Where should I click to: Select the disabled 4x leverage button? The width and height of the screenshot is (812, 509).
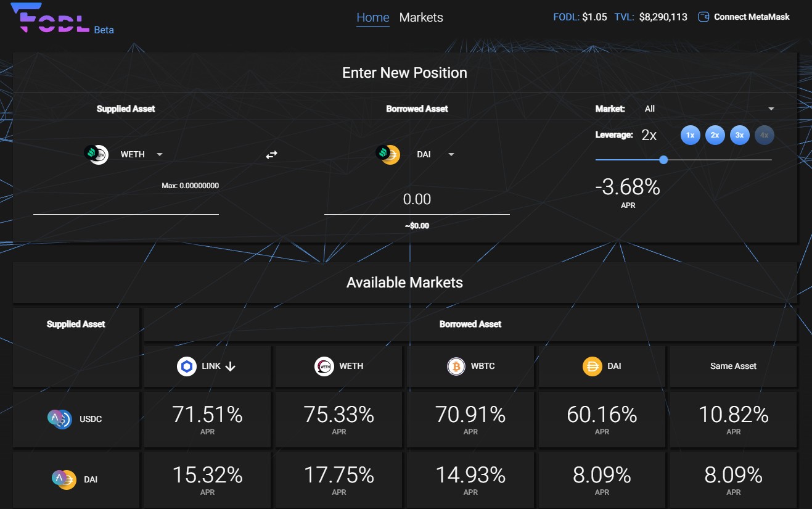click(765, 135)
